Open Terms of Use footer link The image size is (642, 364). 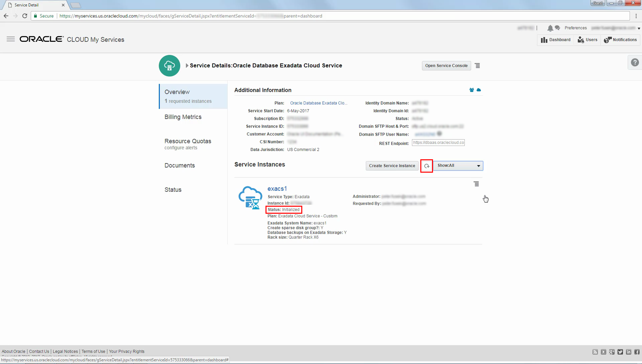click(93, 352)
